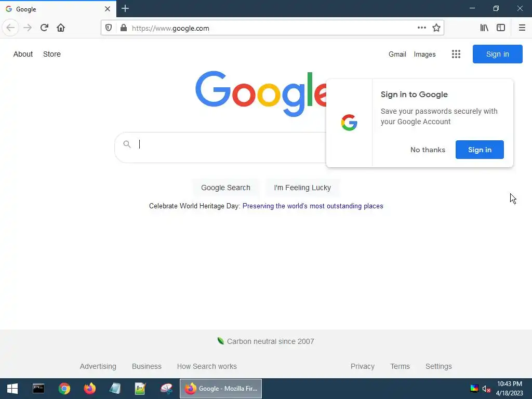The width and height of the screenshot is (532, 399).
Task: Open page actions three-dot menu
Action: 421,28
